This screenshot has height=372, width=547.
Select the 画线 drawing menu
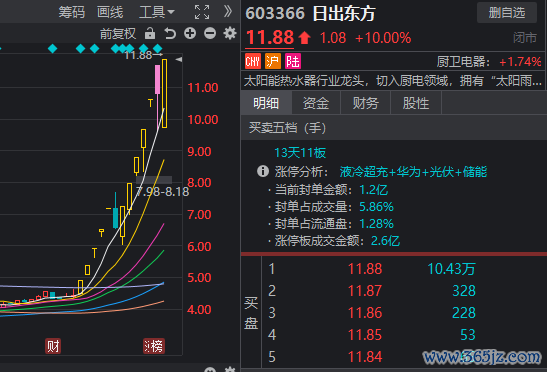click(x=110, y=12)
